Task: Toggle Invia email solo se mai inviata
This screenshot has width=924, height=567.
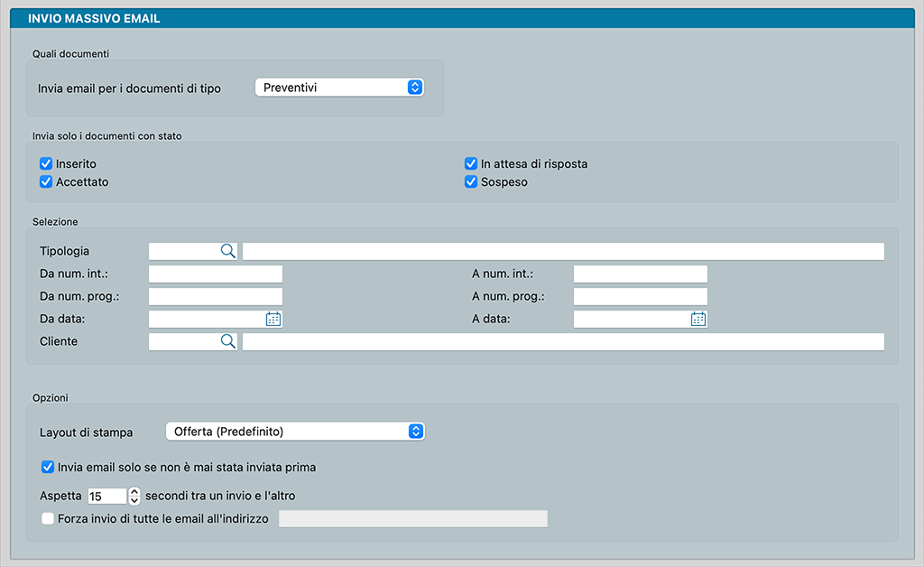Action: pyautogui.click(x=48, y=468)
